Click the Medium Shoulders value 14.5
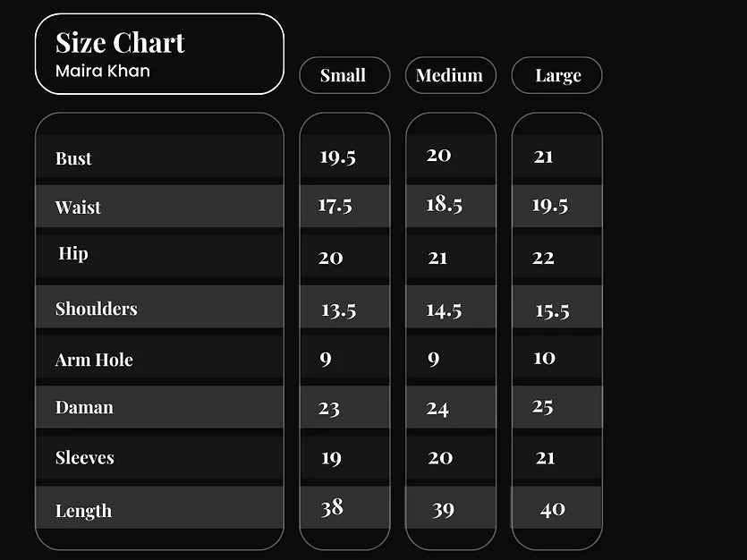747x560 pixels. 444,310
